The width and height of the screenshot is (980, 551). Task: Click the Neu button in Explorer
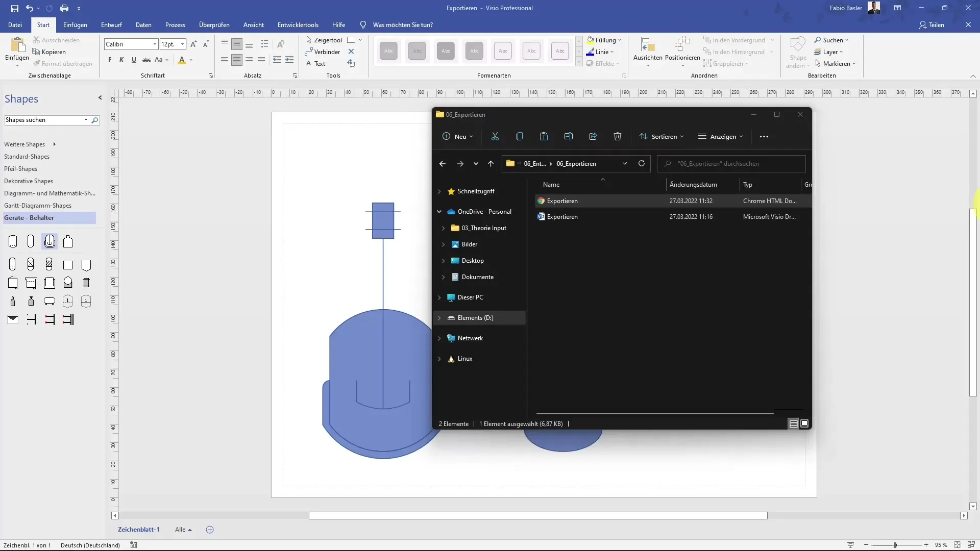click(x=458, y=136)
